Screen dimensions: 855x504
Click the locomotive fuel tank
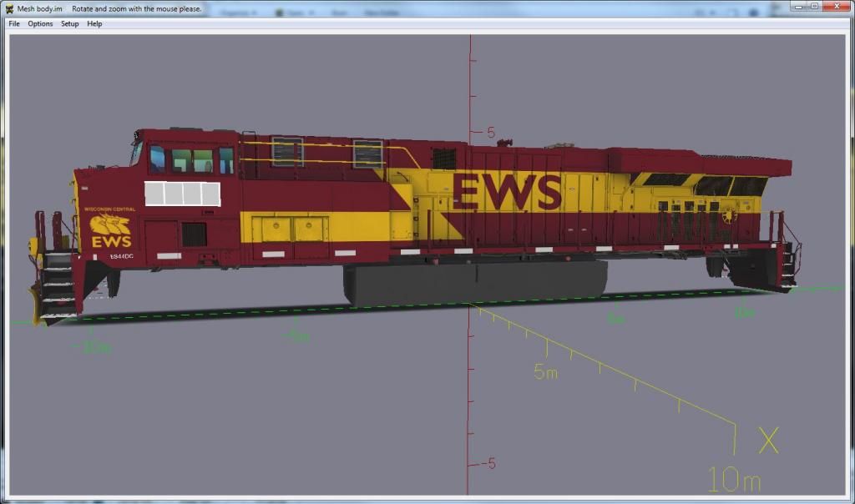pyautogui.click(x=475, y=282)
